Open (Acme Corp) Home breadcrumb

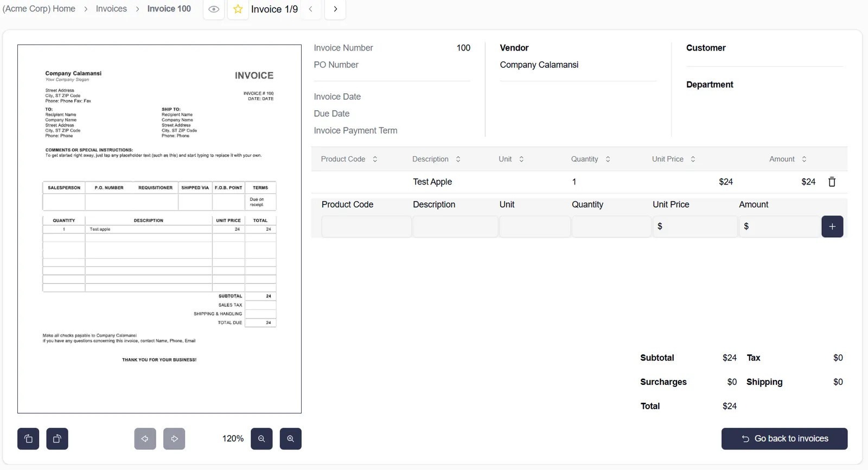[39, 9]
